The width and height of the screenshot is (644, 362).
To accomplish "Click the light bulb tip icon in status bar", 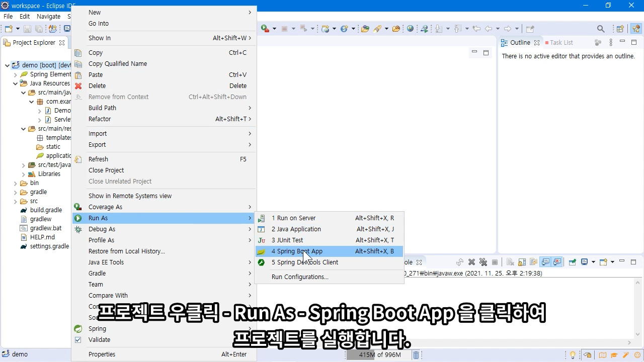I will pos(573,355).
